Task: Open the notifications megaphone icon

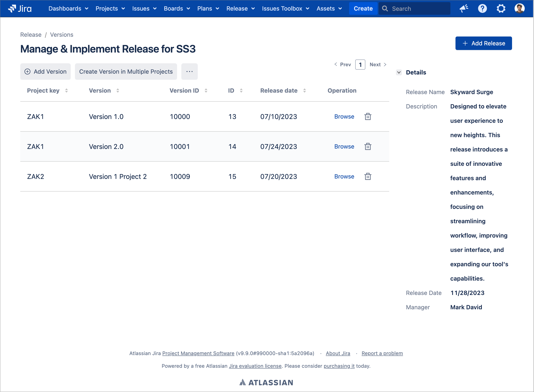Action: coord(464,8)
